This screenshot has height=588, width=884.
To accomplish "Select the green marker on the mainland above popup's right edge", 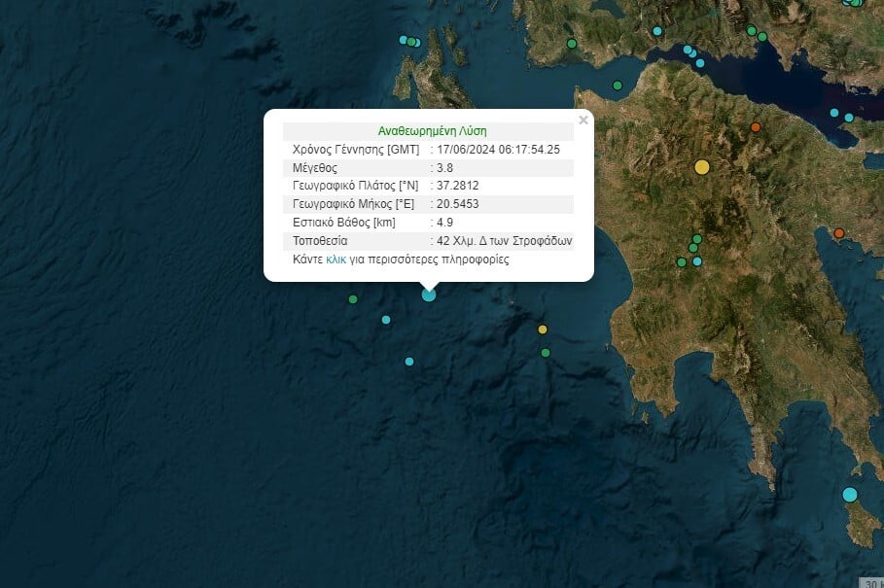I will [x=572, y=44].
